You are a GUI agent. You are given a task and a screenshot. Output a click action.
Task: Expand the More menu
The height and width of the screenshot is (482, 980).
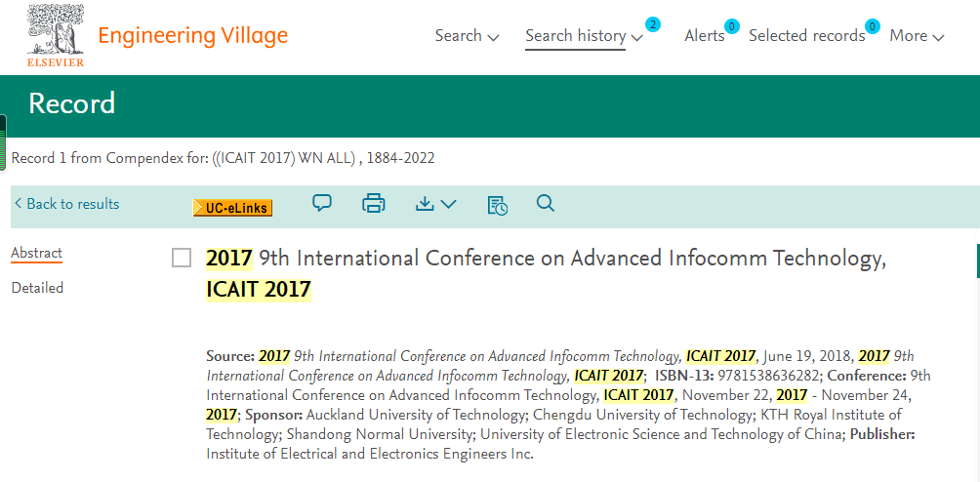pyautogui.click(x=917, y=36)
